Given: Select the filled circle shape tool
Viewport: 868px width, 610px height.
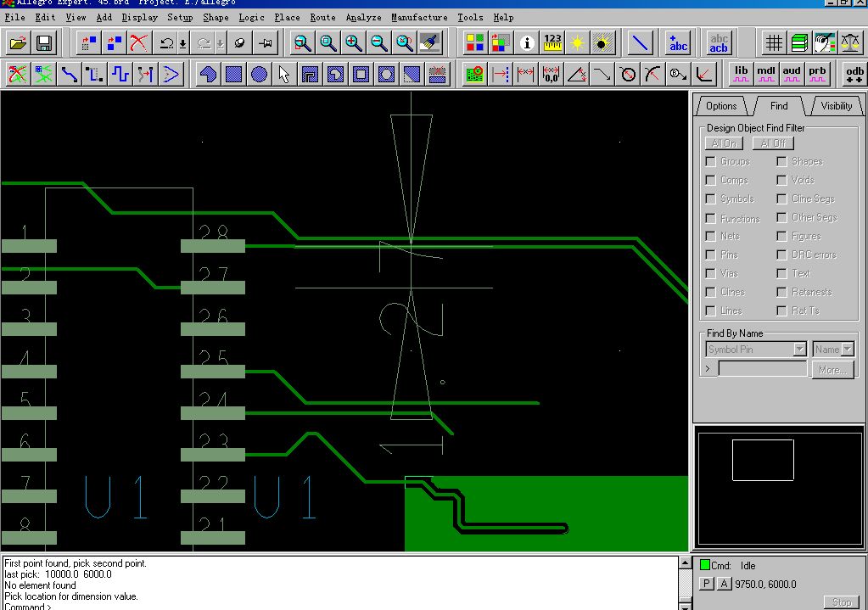Looking at the screenshot, I should [x=259, y=75].
